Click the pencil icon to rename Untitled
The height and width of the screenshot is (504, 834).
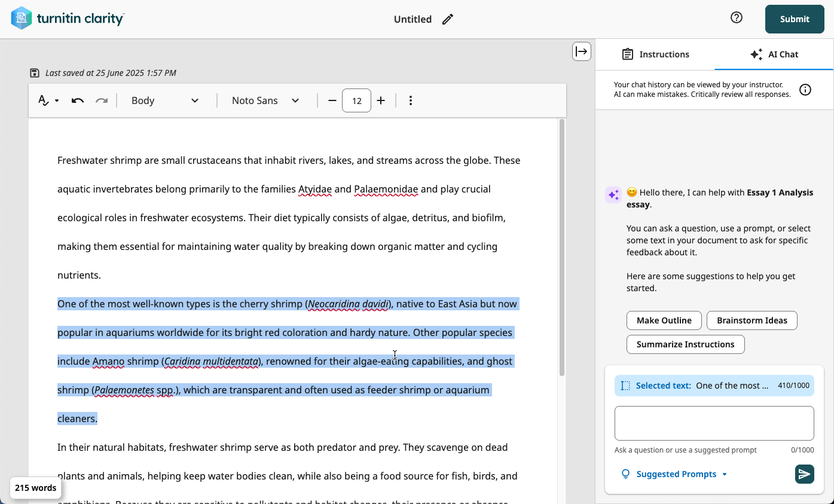pos(447,19)
